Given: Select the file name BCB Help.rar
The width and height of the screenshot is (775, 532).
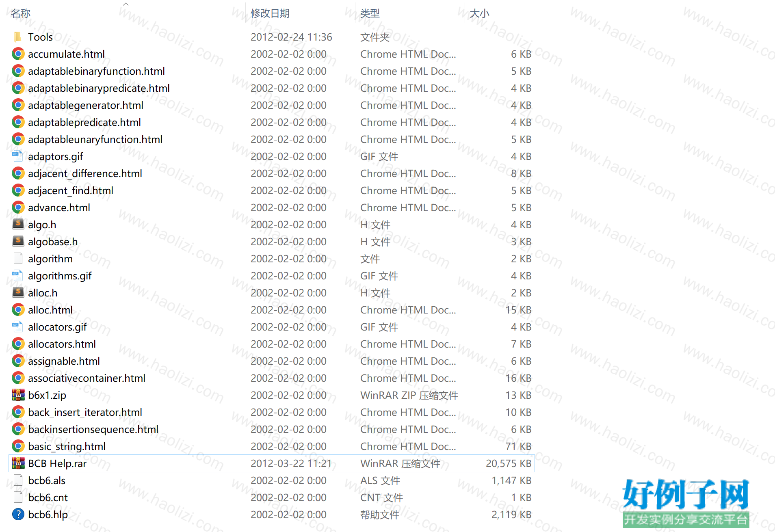Looking at the screenshot, I should point(57,463).
